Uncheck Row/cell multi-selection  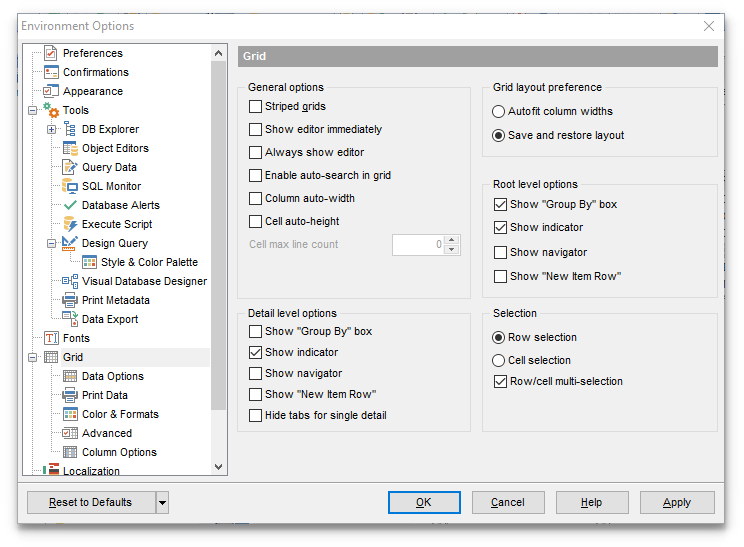tap(500, 381)
